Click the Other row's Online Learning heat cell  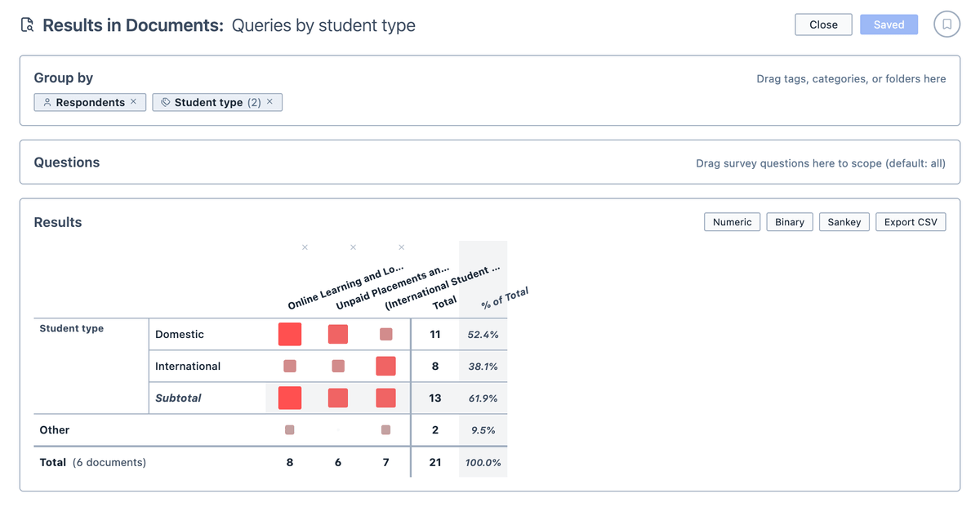(x=290, y=429)
